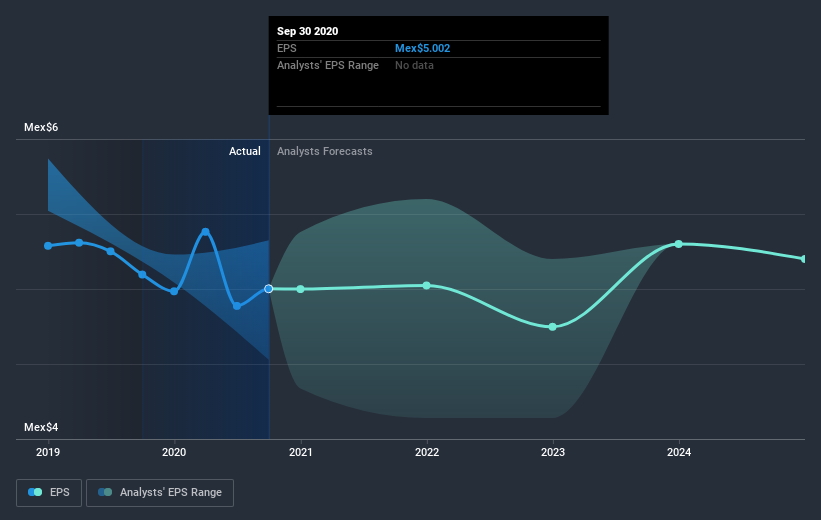The height and width of the screenshot is (520, 821).
Task: Click the Mex$5.002 EPS value in tooltip
Action: point(423,48)
